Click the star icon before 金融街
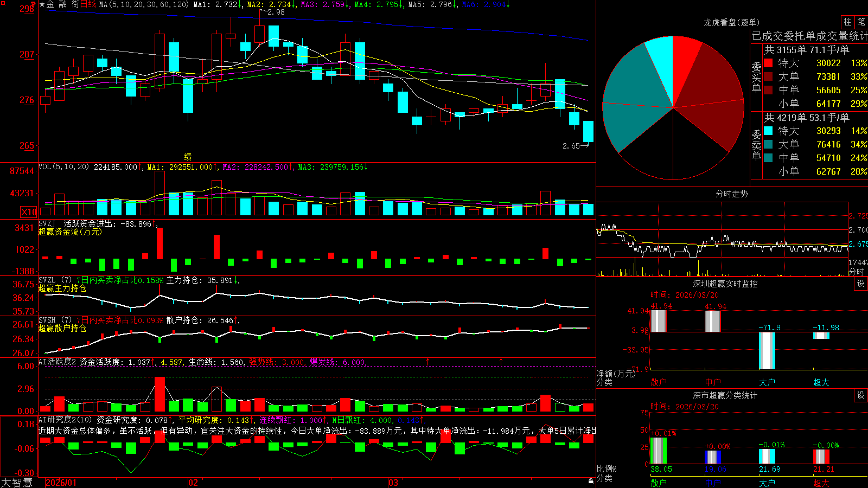Image resolution: width=868 pixels, height=488 pixels. [42, 4]
